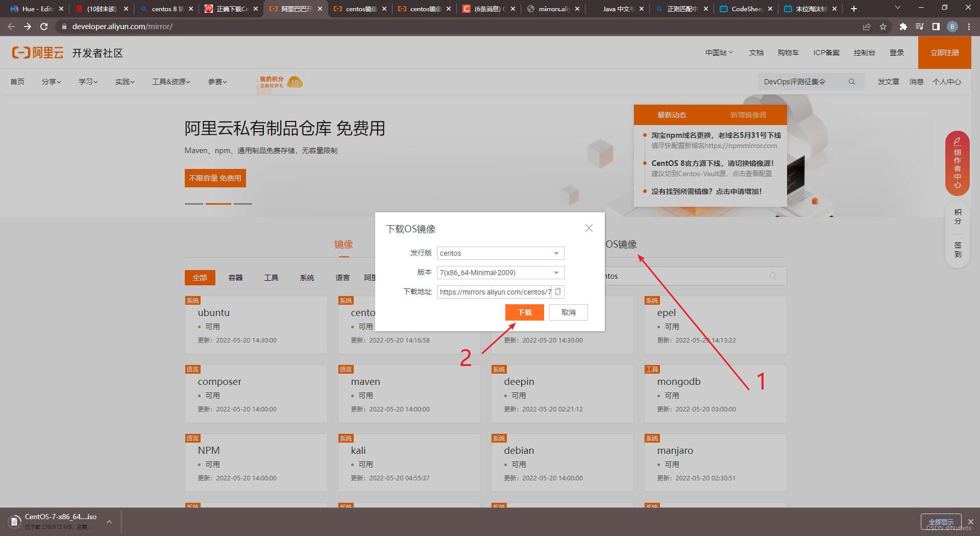Select the 系统 category filter
Screen dimensions: 980x536
click(x=307, y=278)
